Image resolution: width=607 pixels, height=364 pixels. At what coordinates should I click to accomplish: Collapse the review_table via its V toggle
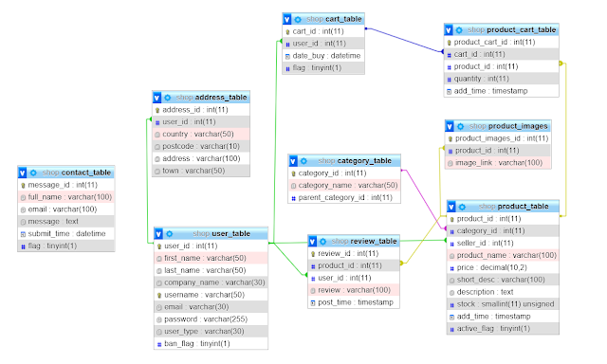tap(312, 242)
